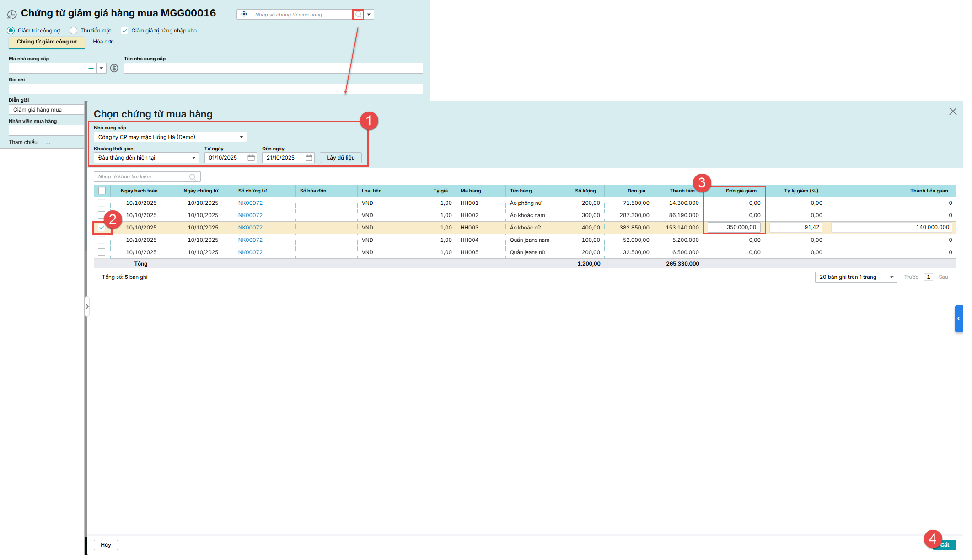
Task: Select the Chứng từ giảm công nợ tab
Action: point(47,42)
